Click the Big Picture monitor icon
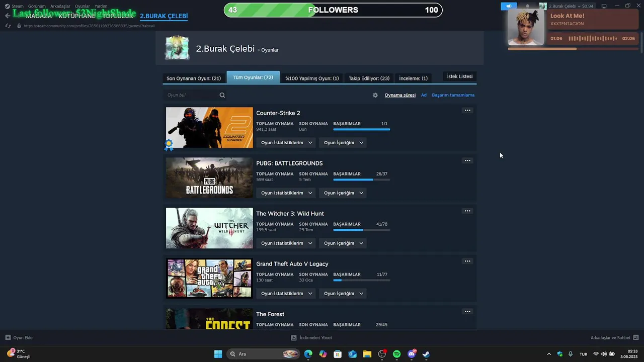This screenshot has width=644, height=362. [604, 6]
